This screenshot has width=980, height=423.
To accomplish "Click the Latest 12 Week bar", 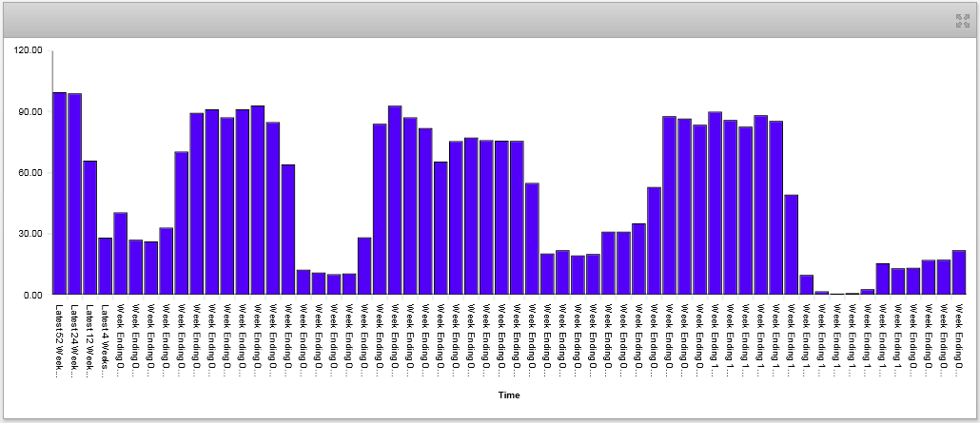I will click(x=89, y=227).
